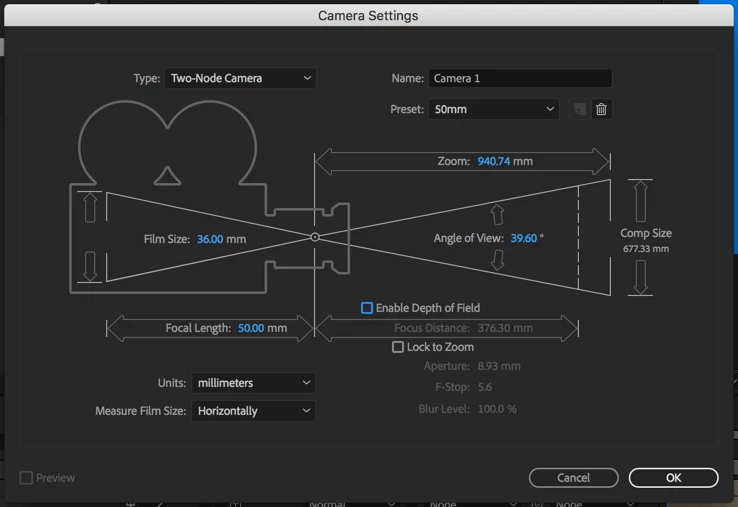Edit the Film Size value 36.00
This screenshot has height=507, width=738.
[210, 239]
